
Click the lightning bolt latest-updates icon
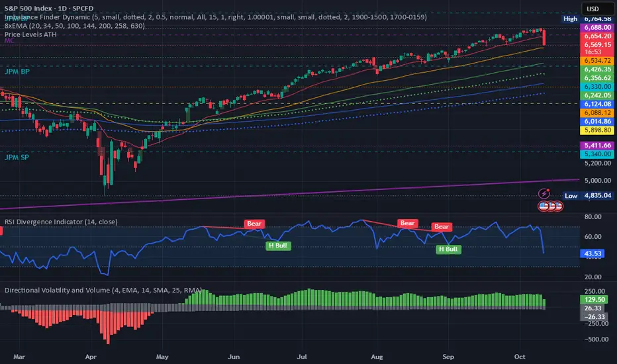[544, 194]
